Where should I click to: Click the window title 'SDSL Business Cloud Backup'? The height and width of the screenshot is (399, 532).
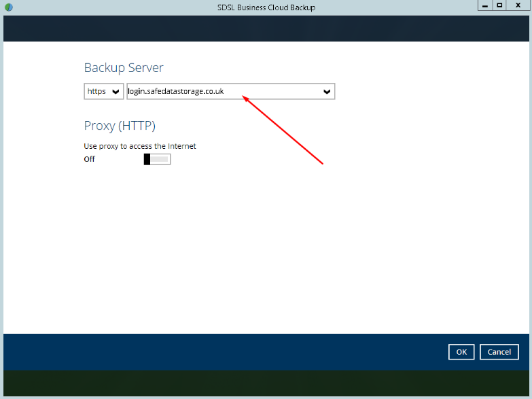coord(266,7)
